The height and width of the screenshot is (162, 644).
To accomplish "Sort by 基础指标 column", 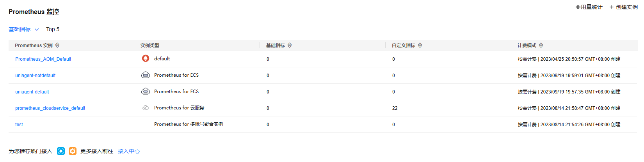I will (290, 46).
